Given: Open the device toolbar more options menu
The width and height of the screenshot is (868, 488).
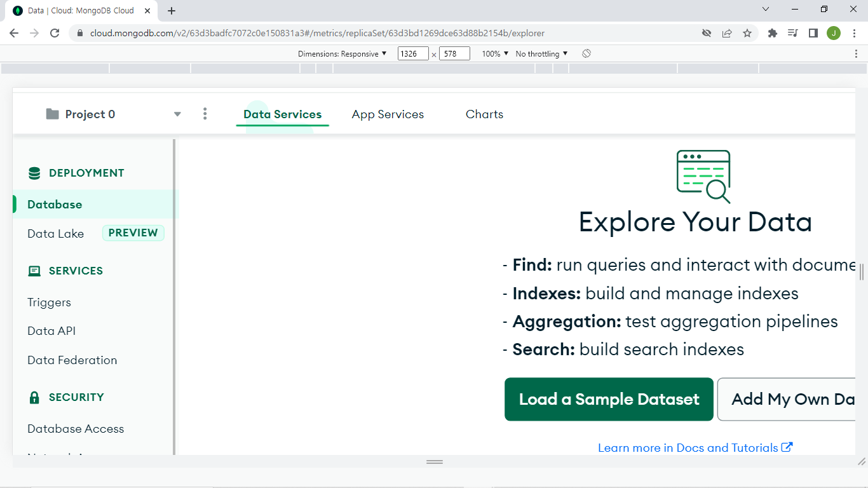Looking at the screenshot, I should [x=857, y=54].
